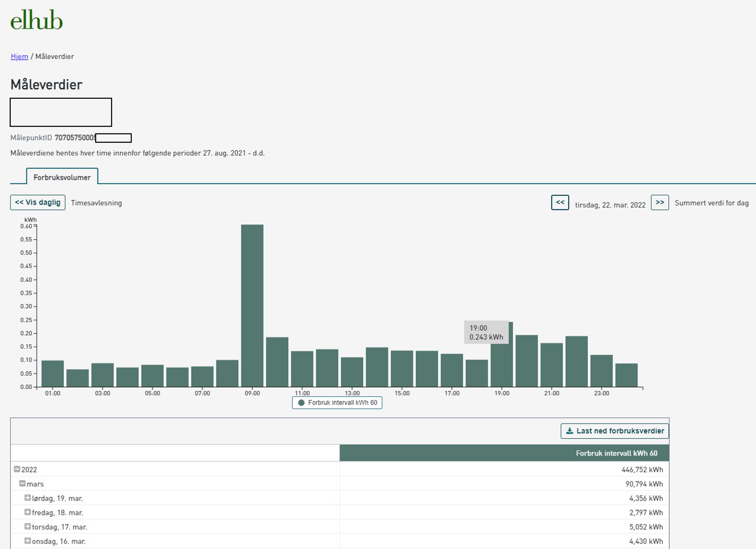The height and width of the screenshot is (549, 756).
Task: Click the green legend dot for Forbruk intervall
Action: pos(301,402)
